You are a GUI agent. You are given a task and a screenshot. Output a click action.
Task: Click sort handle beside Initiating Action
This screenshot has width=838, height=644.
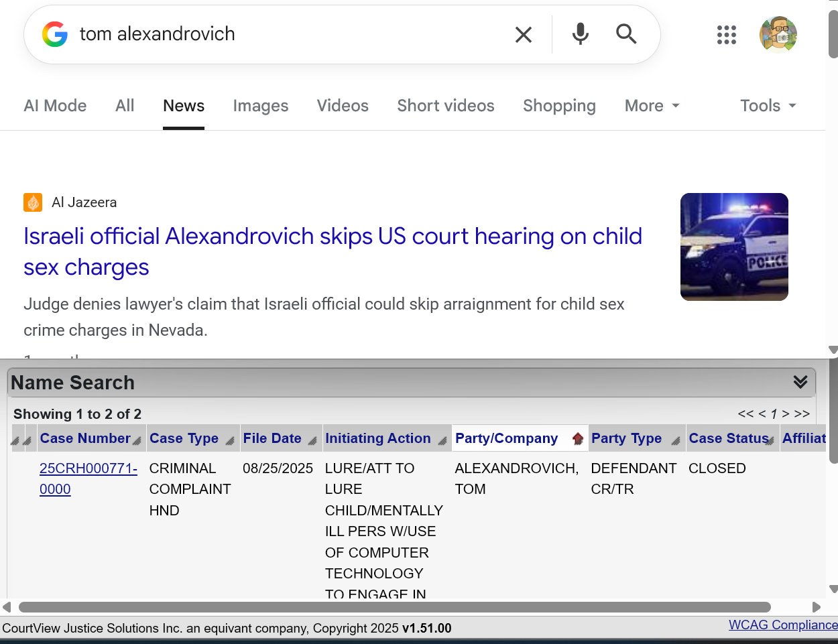(442, 440)
